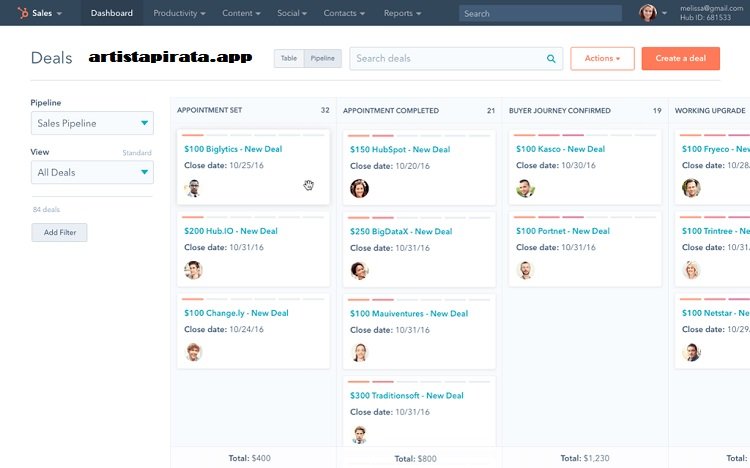Open $200 Hub.IO - New Deal link
Image resolution: width=750 pixels, height=468 pixels.
click(231, 231)
